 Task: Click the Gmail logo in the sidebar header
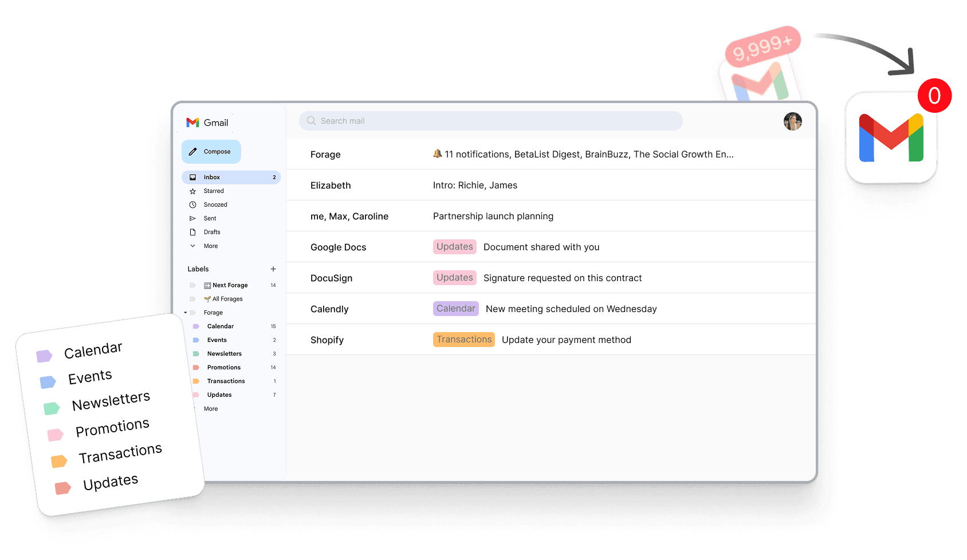(207, 123)
